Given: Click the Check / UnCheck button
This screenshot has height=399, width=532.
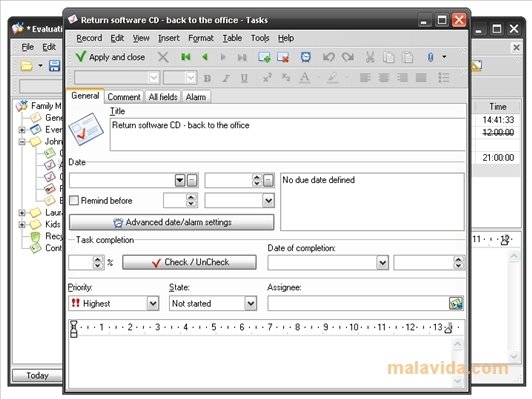Looking at the screenshot, I should [x=189, y=262].
